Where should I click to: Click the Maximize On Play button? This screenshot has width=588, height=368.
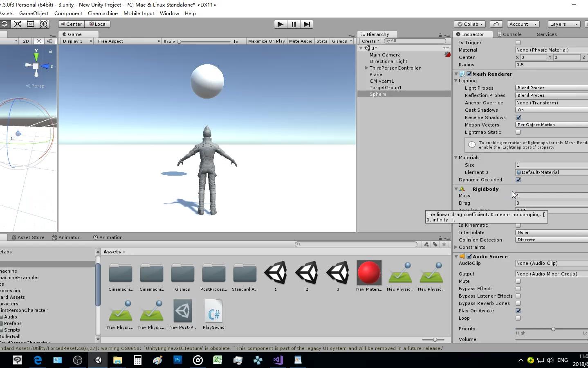tap(266, 41)
